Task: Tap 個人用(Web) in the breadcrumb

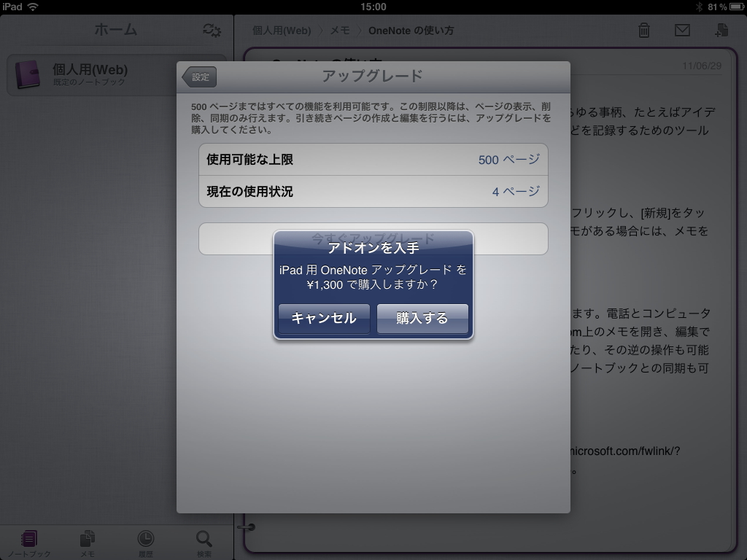Action: [282, 31]
